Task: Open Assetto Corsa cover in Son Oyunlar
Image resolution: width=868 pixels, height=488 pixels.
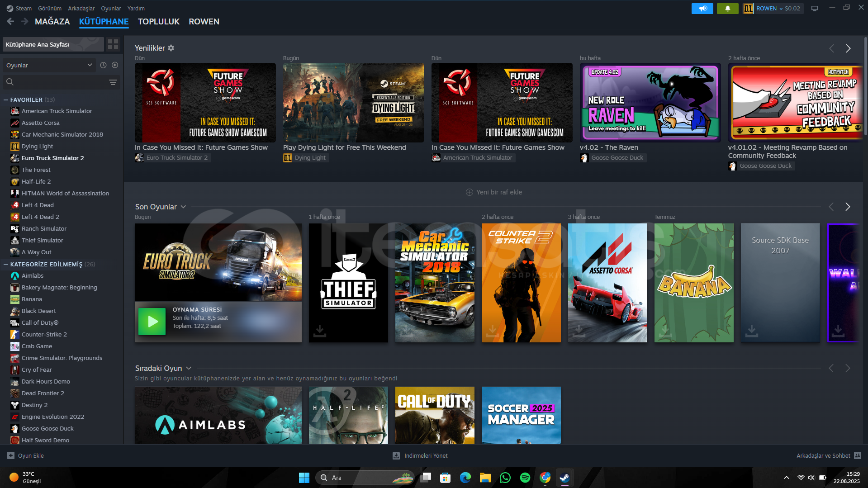Action: tap(607, 283)
